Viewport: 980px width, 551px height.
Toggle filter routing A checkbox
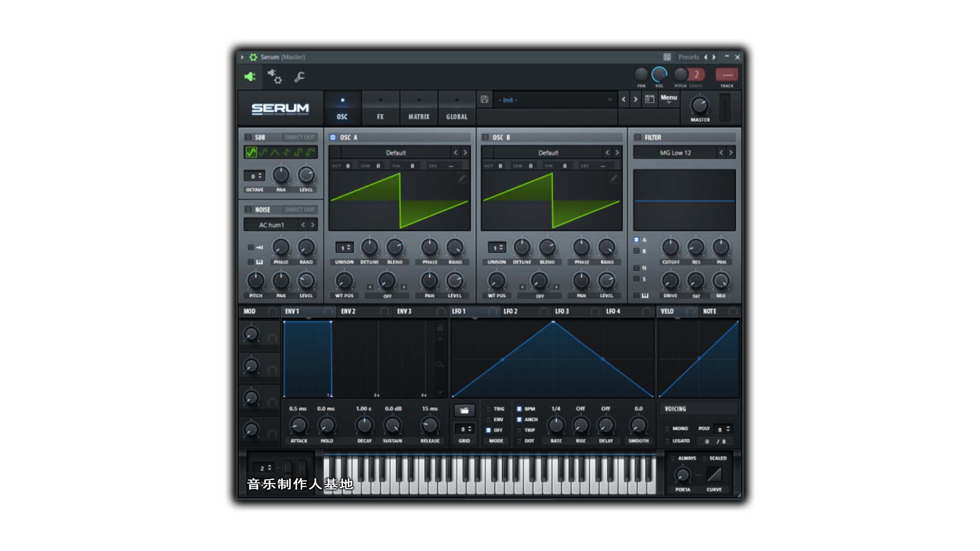pos(636,240)
